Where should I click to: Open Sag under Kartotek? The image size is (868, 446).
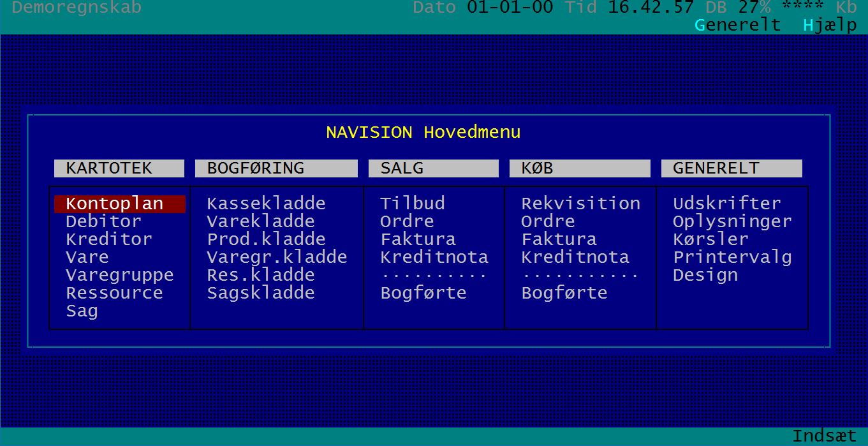tap(82, 312)
